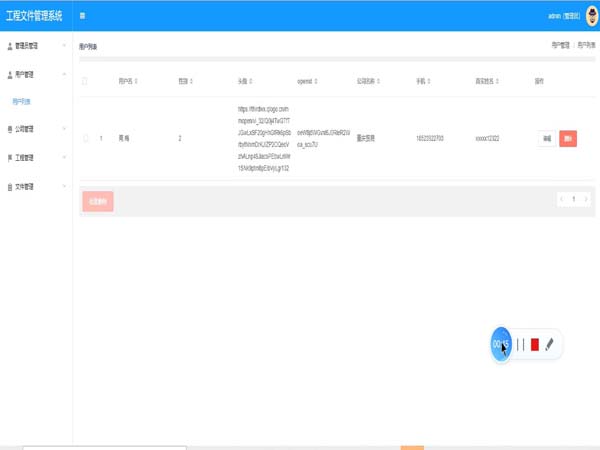The width and height of the screenshot is (600, 450).
Task: Click the next page arrow in pagination
Action: click(586, 199)
